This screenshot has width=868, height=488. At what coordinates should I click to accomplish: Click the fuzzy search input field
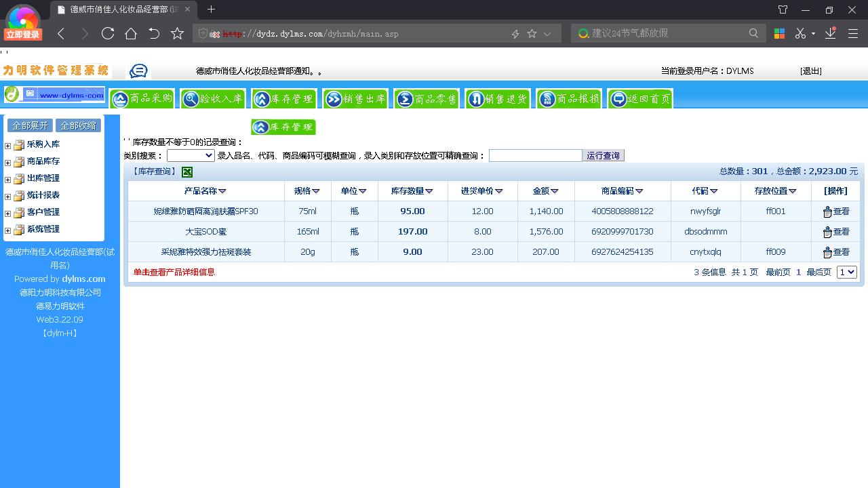[x=535, y=155]
